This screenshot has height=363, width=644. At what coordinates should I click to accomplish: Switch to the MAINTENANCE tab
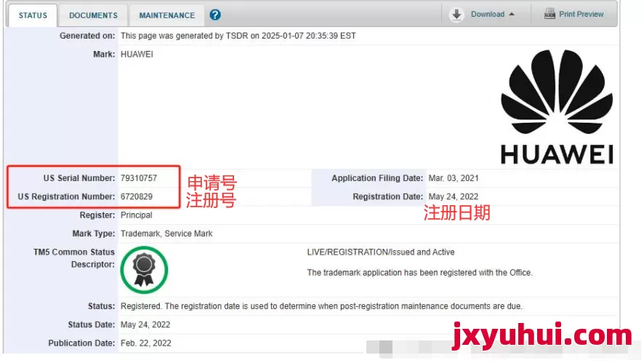click(x=166, y=15)
